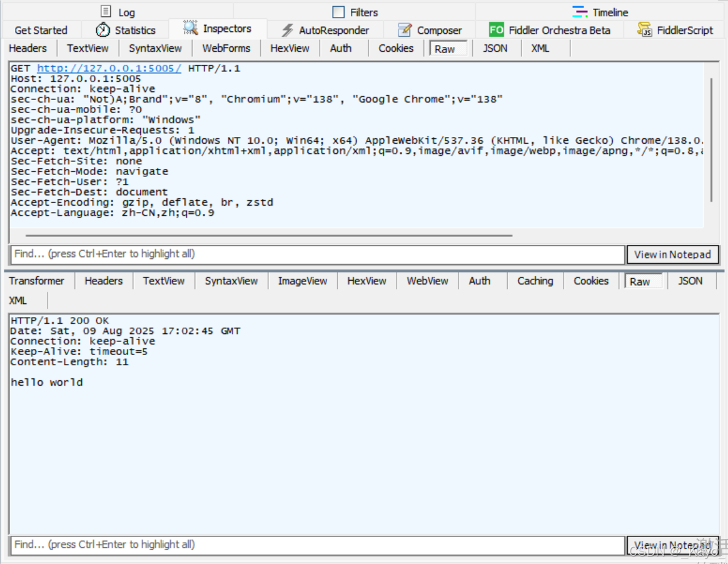This screenshot has width=728, height=564.
Task: Click the FiddlerScript JS icon
Action: (x=644, y=30)
